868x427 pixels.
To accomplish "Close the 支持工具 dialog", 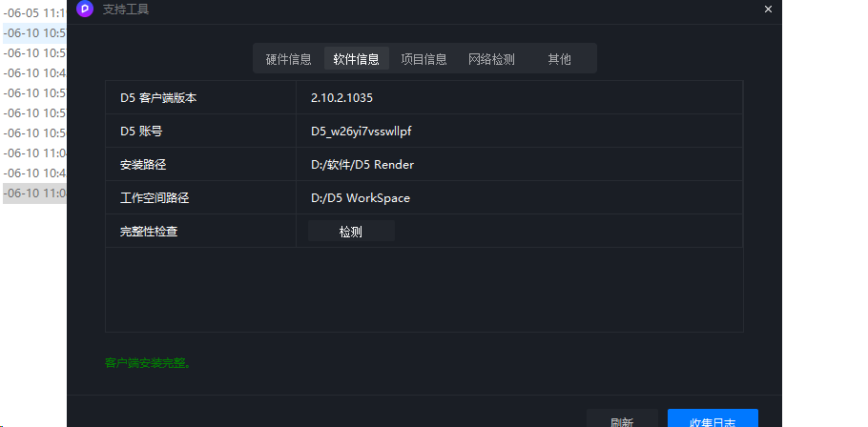I will [768, 10].
